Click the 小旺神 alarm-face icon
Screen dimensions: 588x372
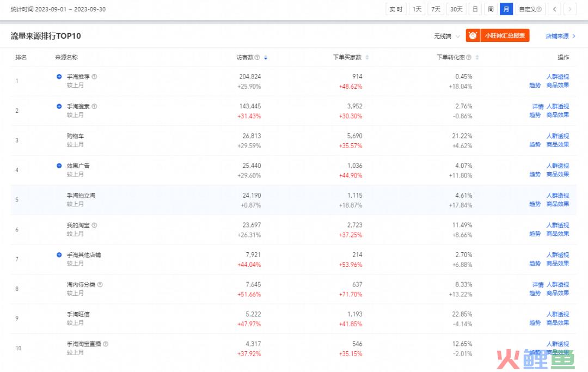click(x=473, y=35)
